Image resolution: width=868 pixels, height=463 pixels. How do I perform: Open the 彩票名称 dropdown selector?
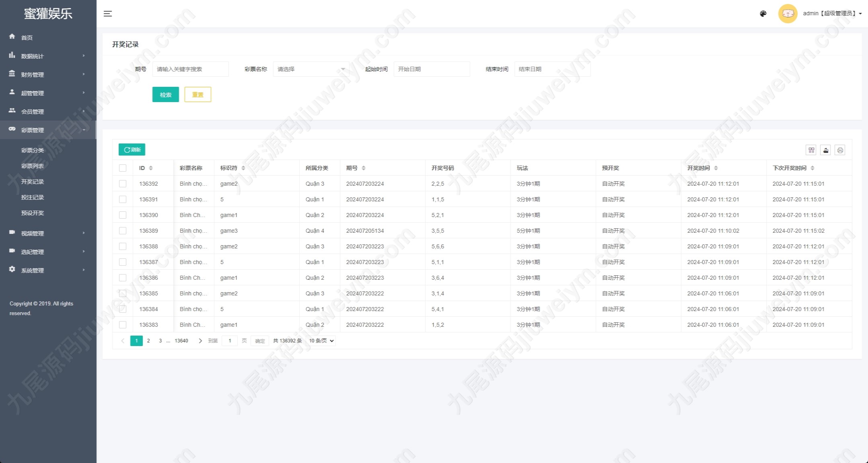[311, 69]
